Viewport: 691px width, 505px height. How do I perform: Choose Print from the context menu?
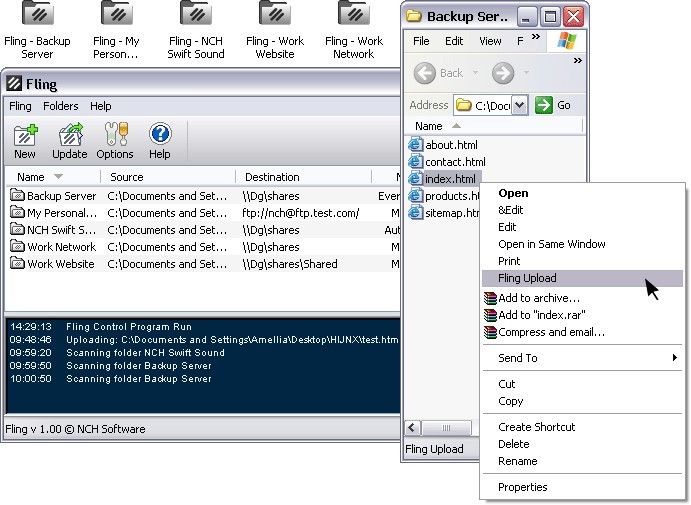click(x=582, y=261)
